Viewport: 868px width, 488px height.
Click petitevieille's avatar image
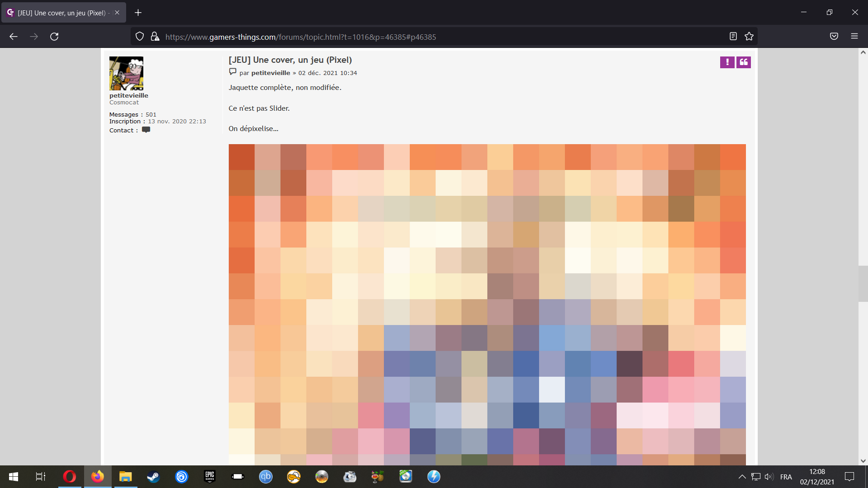point(126,73)
